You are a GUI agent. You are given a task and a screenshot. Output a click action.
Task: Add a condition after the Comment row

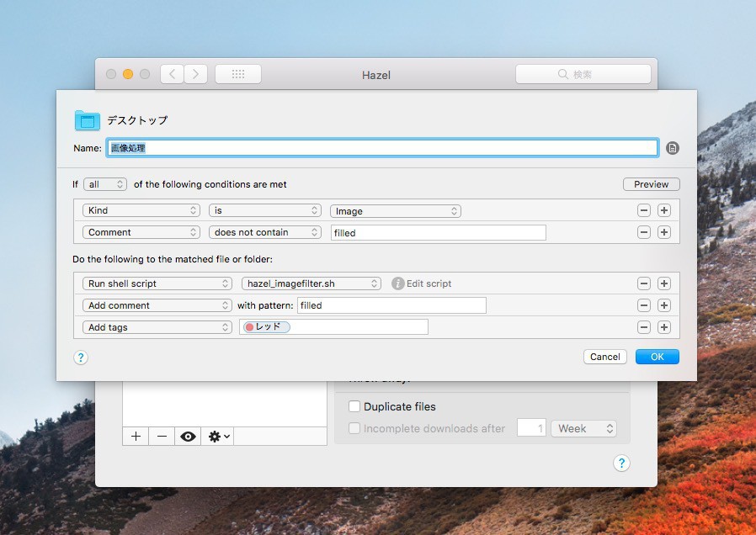coord(664,232)
